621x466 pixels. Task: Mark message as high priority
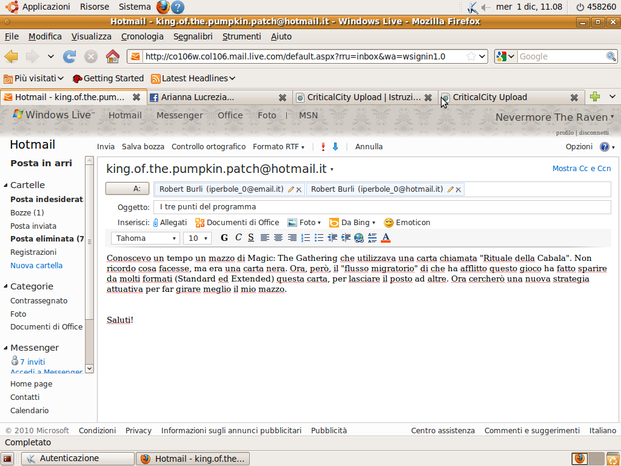[323, 147]
